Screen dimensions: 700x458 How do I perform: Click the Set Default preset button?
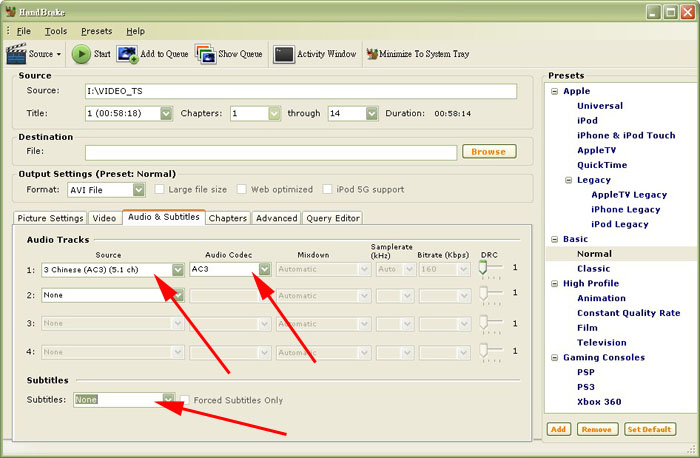click(x=650, y=429)
